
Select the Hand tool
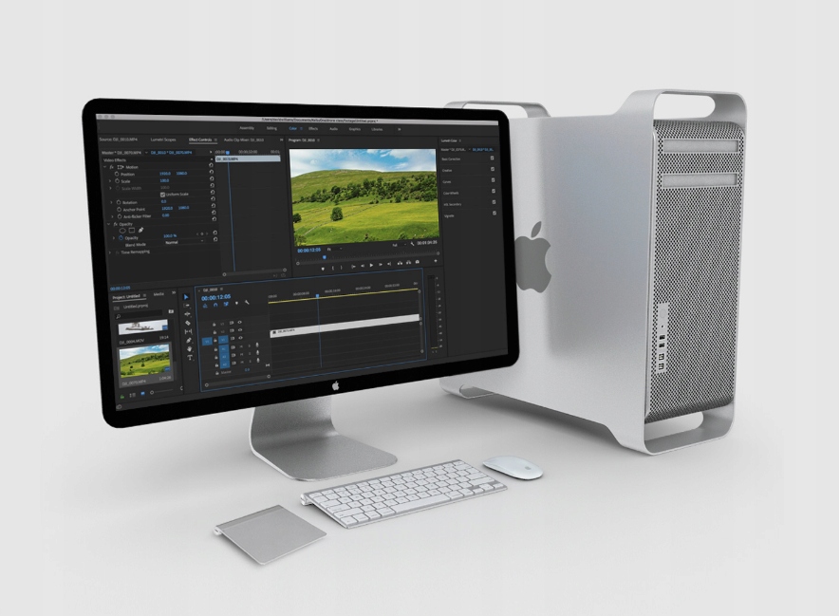tap(190, 348)
